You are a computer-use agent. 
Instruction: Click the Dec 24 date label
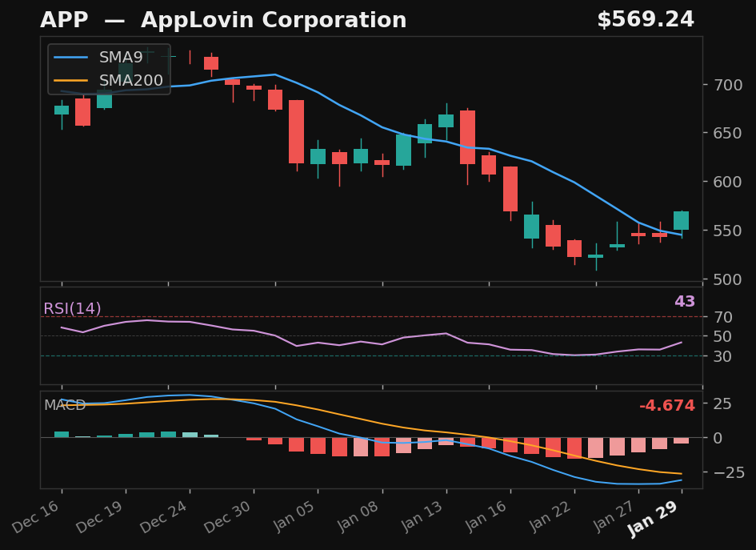pos(164,516)
